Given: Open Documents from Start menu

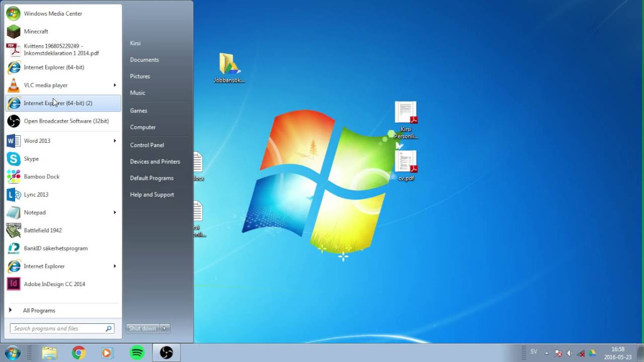Looking at the screenshot, I should pyautogui.click(x=144, y=60).
